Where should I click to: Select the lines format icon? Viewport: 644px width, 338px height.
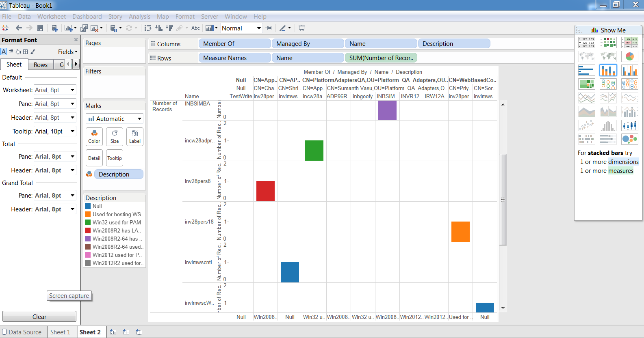tap(33, 52)
